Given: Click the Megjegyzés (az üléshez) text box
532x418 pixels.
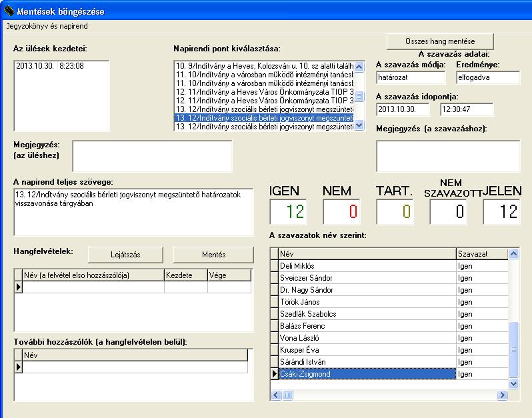Looking at the screenshot, I should (153, 156).
